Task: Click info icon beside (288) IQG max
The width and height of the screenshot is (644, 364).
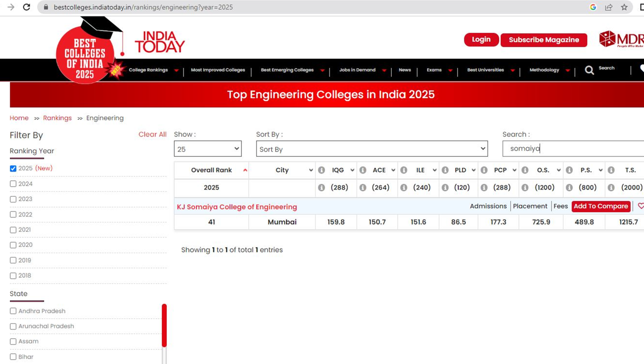Action: [321, 188]
